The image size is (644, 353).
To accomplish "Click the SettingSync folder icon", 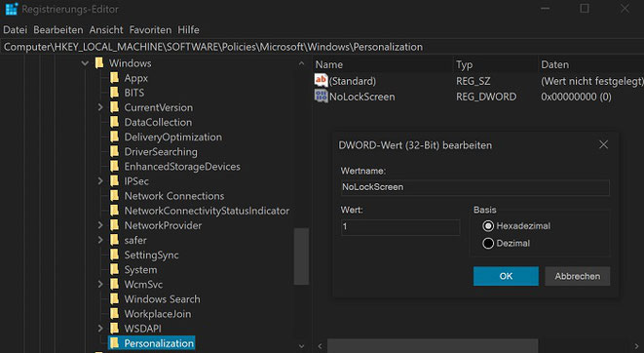I will pyautogui.click(x=115, y=255).
